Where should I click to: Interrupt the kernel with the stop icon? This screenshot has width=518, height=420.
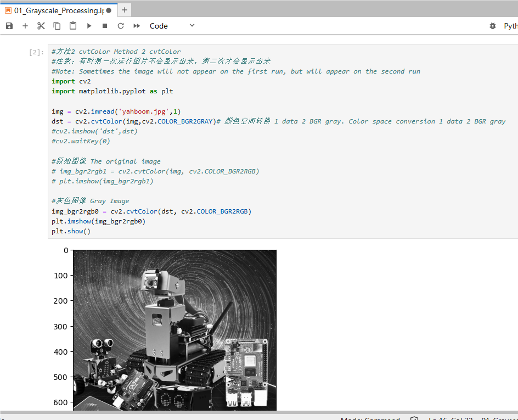(105, 26)
